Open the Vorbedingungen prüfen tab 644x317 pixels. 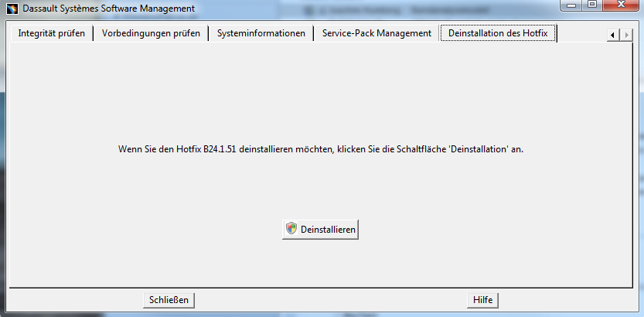pyautogui.click(x=151, y=33)
